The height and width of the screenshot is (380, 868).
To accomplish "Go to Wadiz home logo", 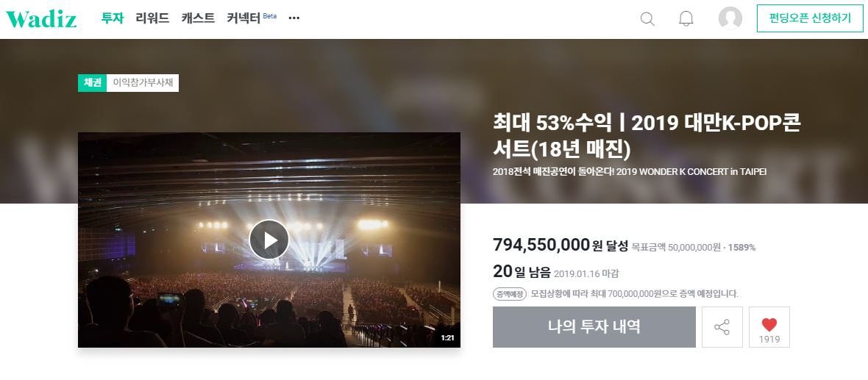I will pos(41,19).
